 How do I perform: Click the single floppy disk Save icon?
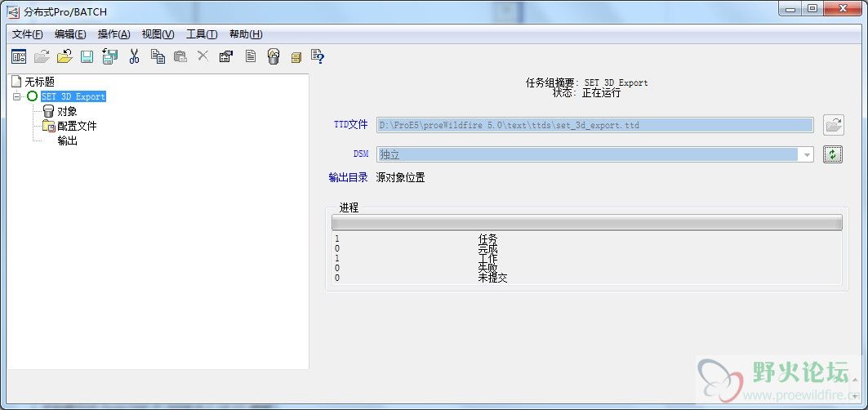point(87,56)
